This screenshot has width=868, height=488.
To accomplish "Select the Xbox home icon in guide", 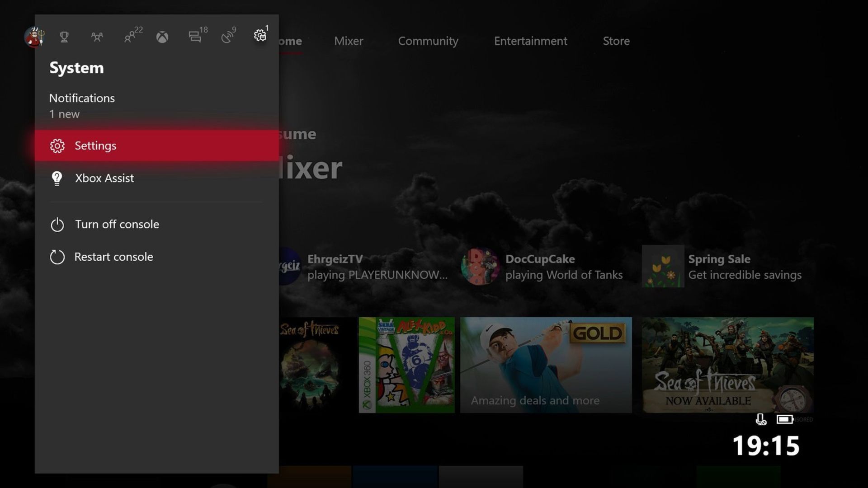I will coord(162,37).
